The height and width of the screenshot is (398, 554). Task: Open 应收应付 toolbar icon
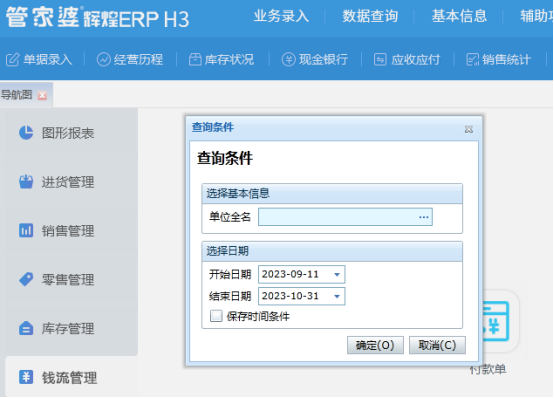point(380,59)
